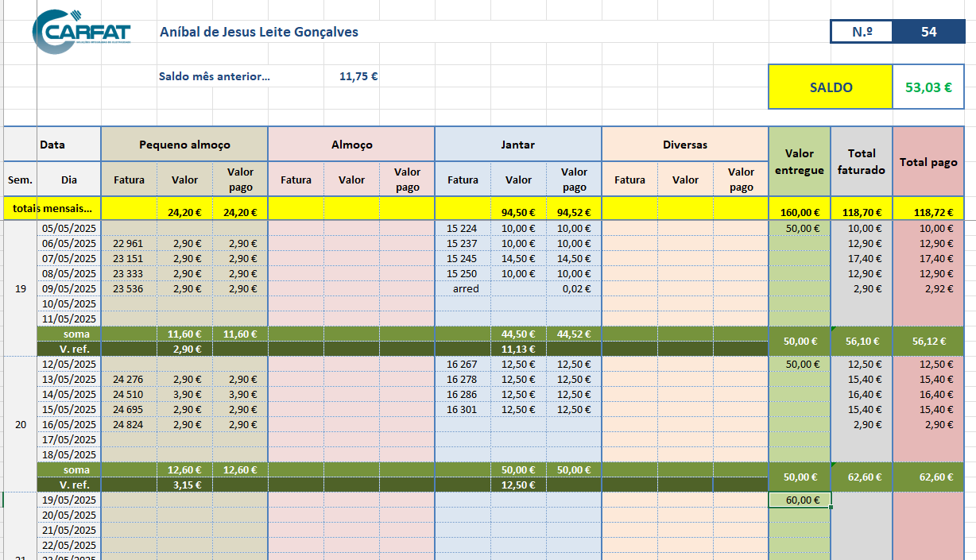Select the 60,00 € cell for 19/05/2025
Screen dimensions: 976x560
click(x=800, y=500)
